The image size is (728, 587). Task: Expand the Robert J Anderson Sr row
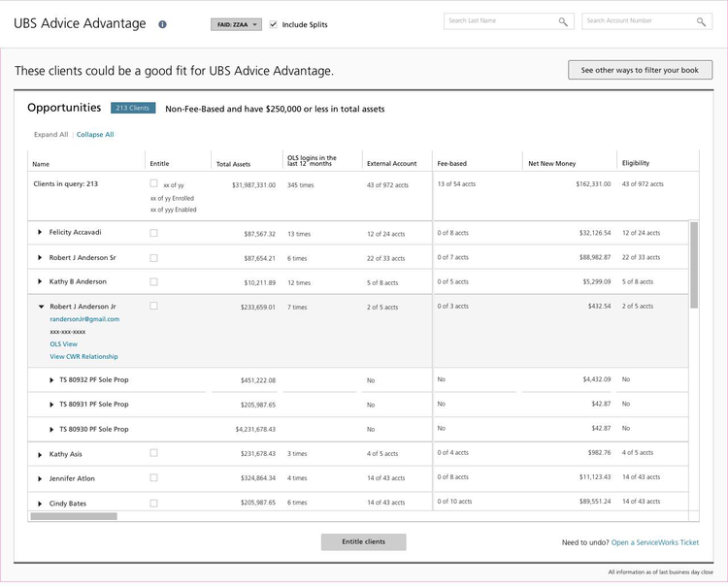point(40,257)
